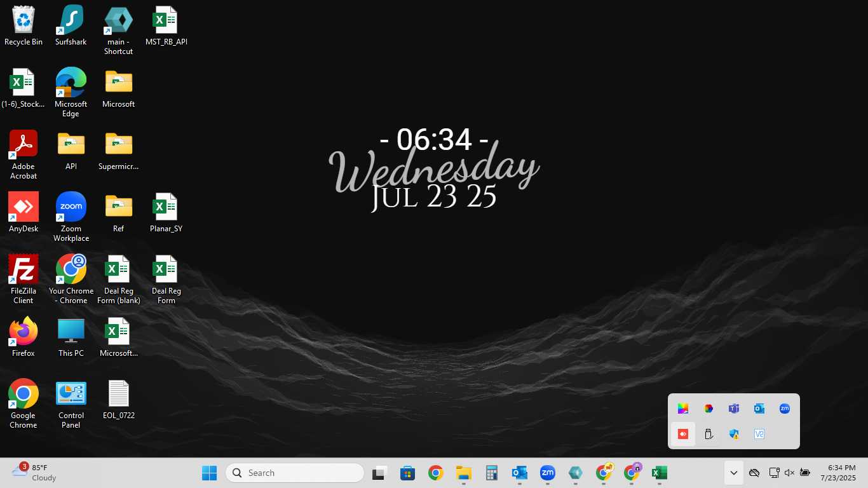This screenshot has height=488, width=868.
Task: Switch to Outlook on the taskbar
Action: [519, 473]
